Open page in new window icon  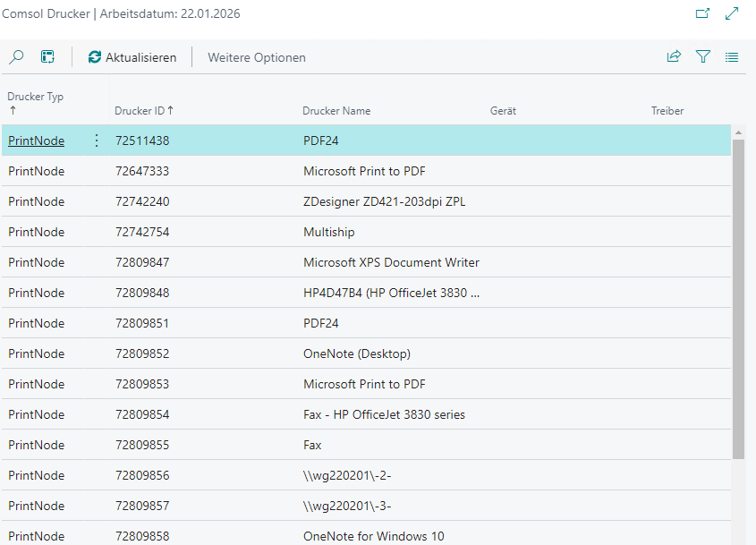click(702, 13)
